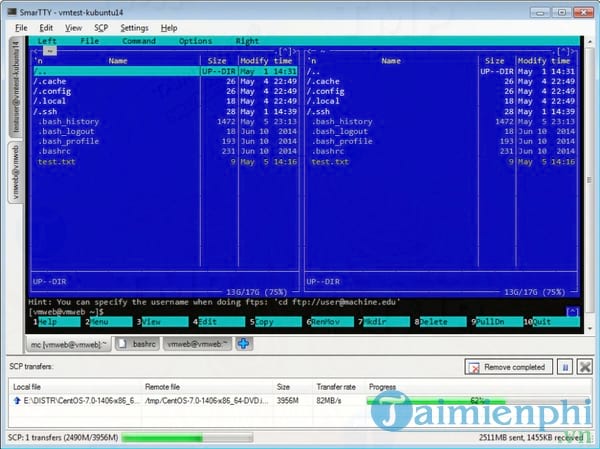Select the /.ssh directory in right panel

[x=322, y=111]
